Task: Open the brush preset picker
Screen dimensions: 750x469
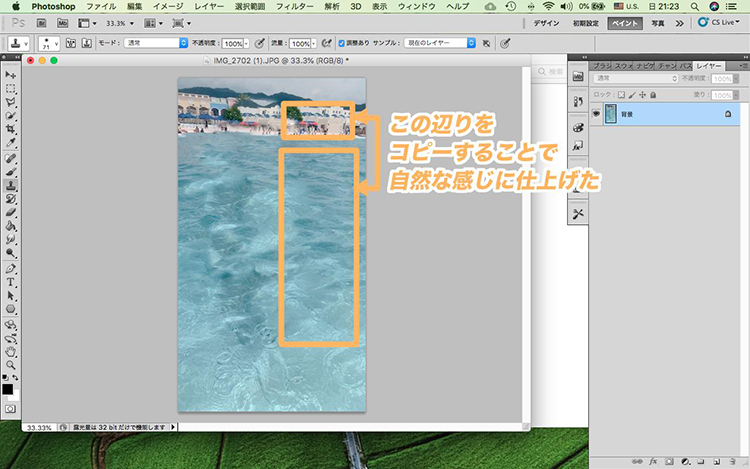Action: pos(49,44)
